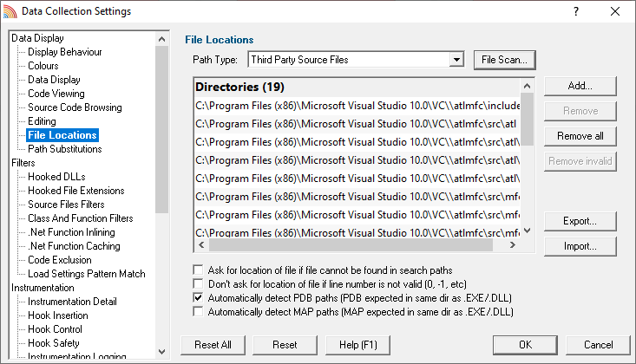
Task: Click the directories list scroll left arrow
Action: tap(201, 244)
